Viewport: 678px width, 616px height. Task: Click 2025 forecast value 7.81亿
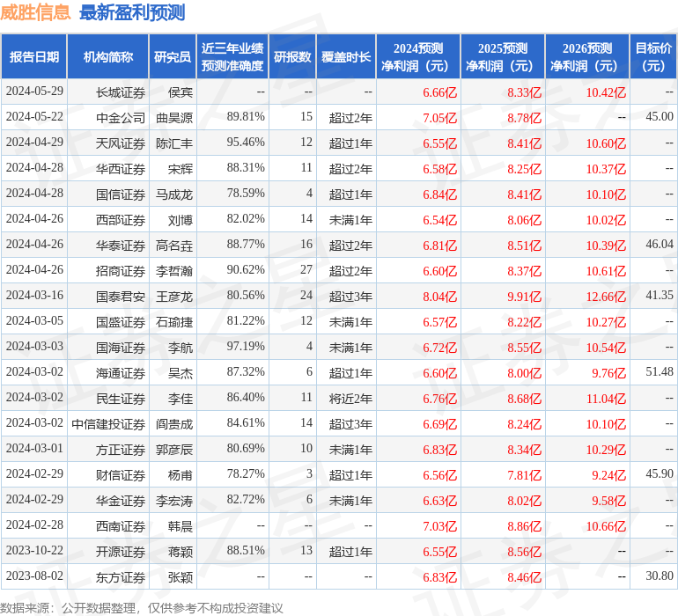524,475
